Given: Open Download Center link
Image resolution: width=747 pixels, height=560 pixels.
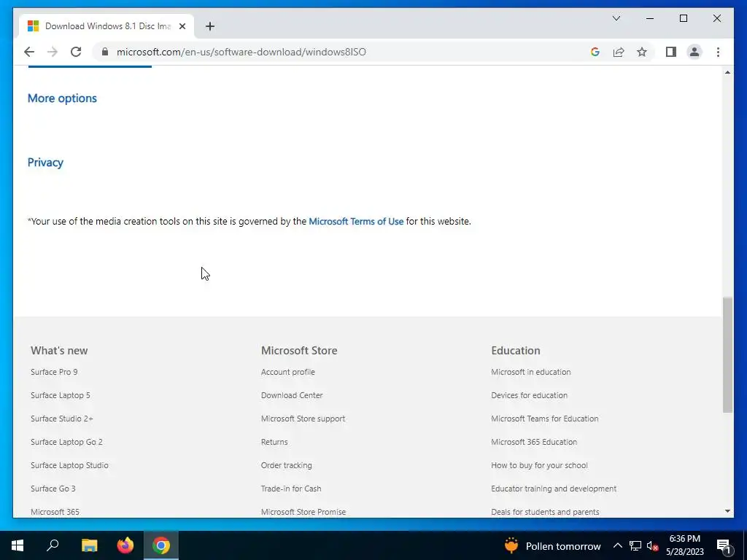Looking at the screenshot, I should point(292,395).
